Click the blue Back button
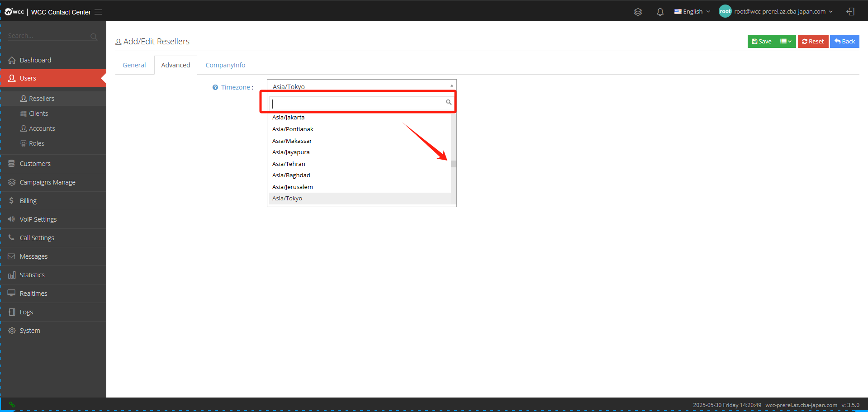The height and width of the screenshot is (412, 868). click(844, 42)
